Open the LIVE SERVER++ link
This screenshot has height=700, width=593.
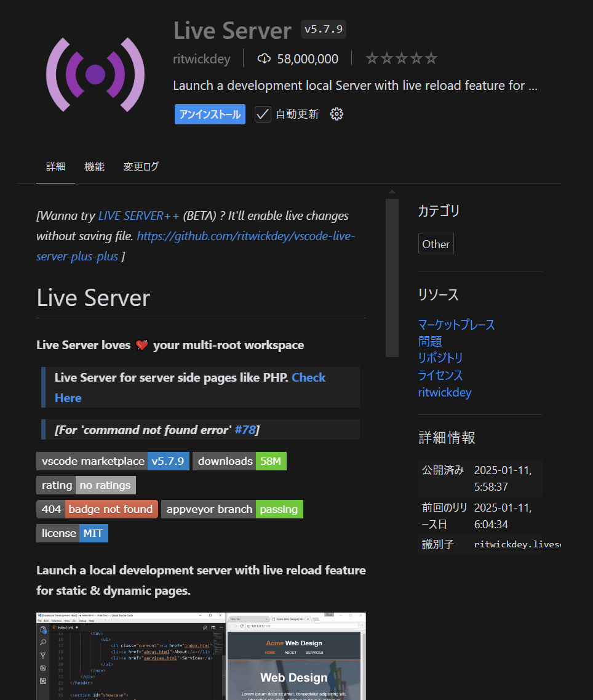[x=139, y=215]
